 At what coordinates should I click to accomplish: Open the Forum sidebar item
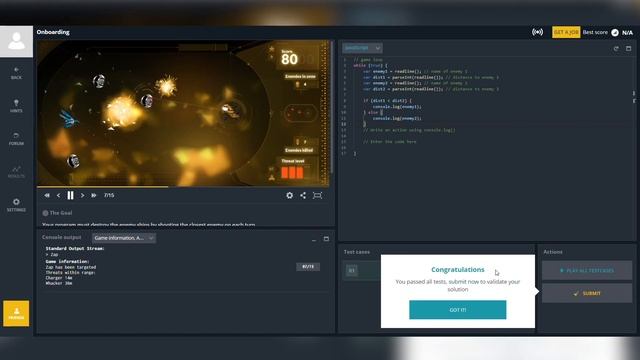pos(16,139)
